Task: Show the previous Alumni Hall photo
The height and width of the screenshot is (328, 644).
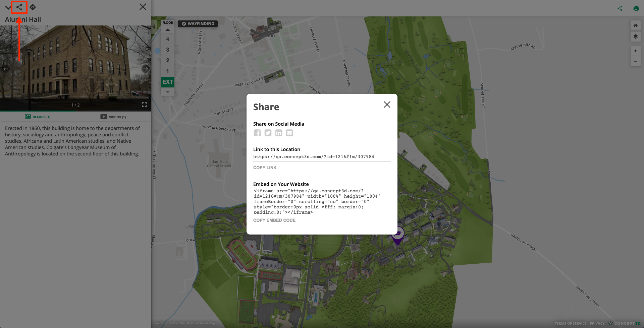Action: [6, 69]
